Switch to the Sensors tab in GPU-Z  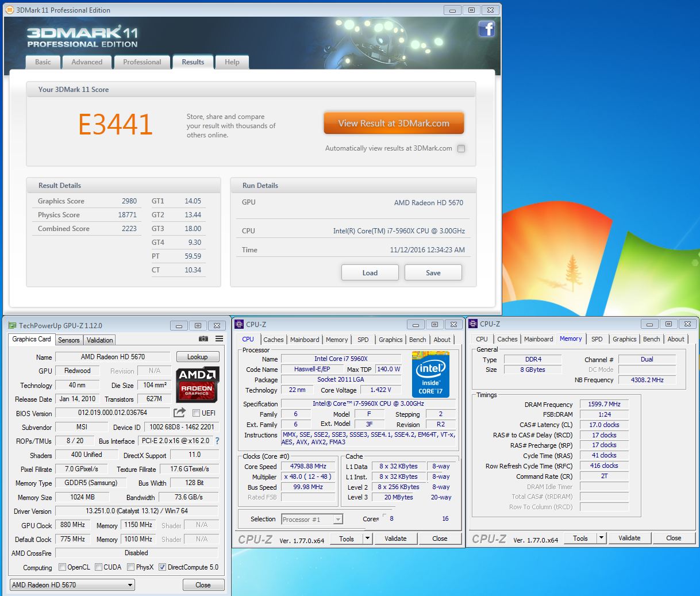pos(69,340)
